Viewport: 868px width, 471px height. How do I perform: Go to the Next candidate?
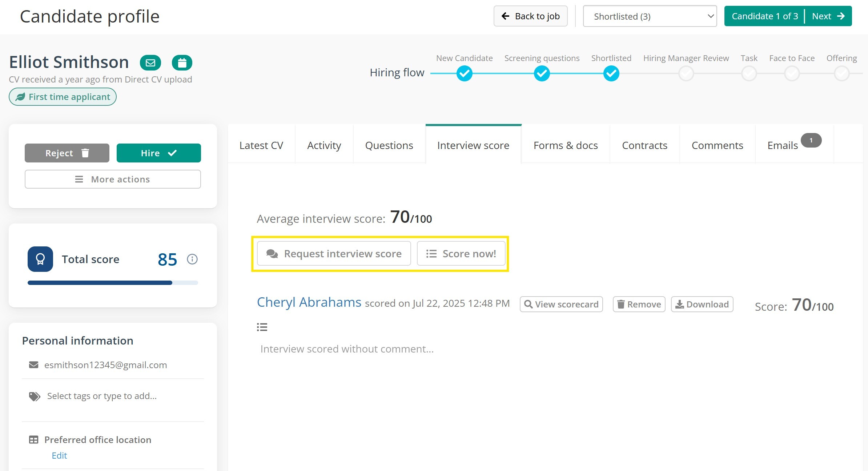coord(828,16)
